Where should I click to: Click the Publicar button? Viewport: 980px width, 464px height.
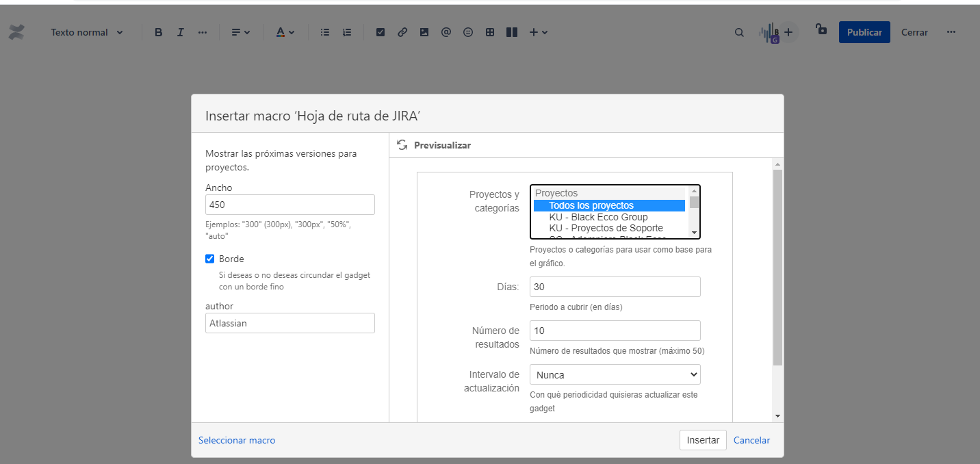tap(864, 32)
